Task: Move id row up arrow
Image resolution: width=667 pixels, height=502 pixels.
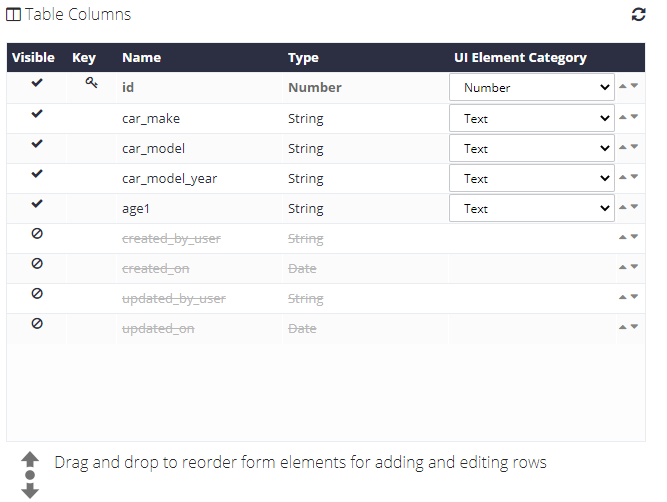Action: [x=622, y=86]
